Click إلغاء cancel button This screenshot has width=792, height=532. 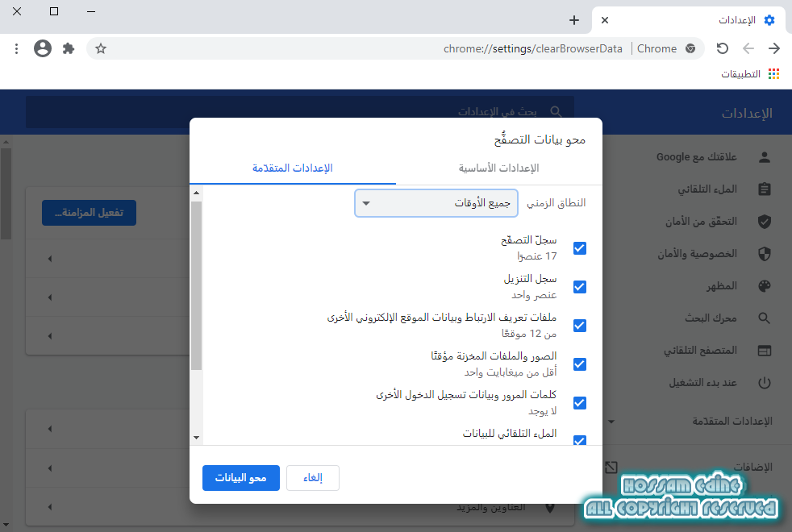point(313,478)
